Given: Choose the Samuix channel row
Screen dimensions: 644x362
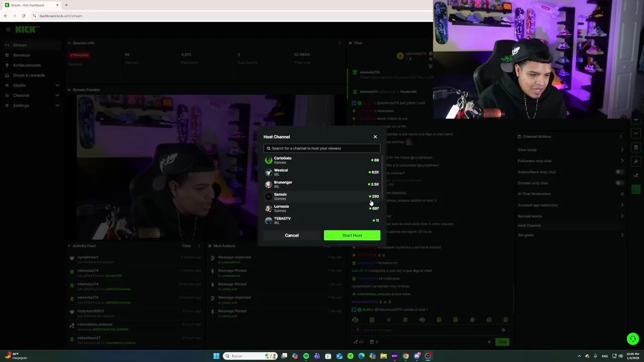Looking at the screenshot, I should 322,197.
